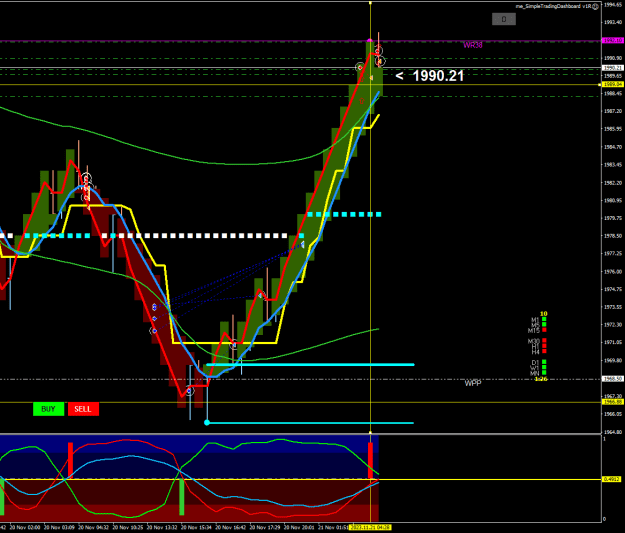Click the green D1 timeframe square
Screen dimensions: 625x533
544,362
